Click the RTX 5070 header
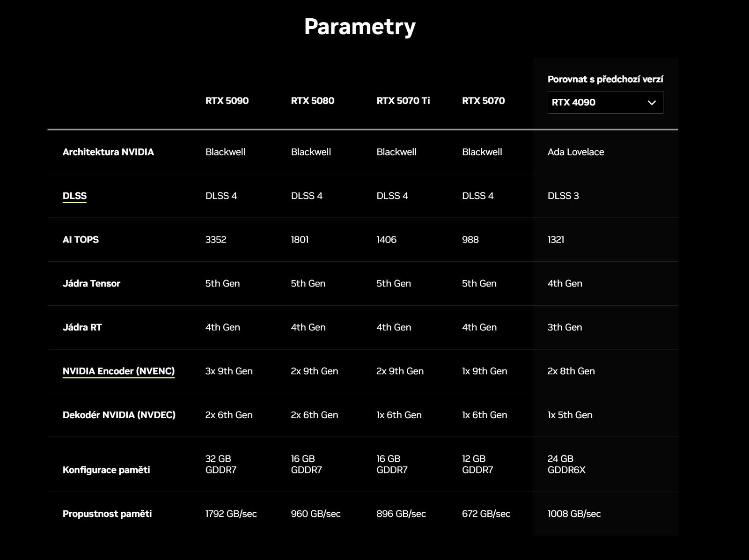 483,100
